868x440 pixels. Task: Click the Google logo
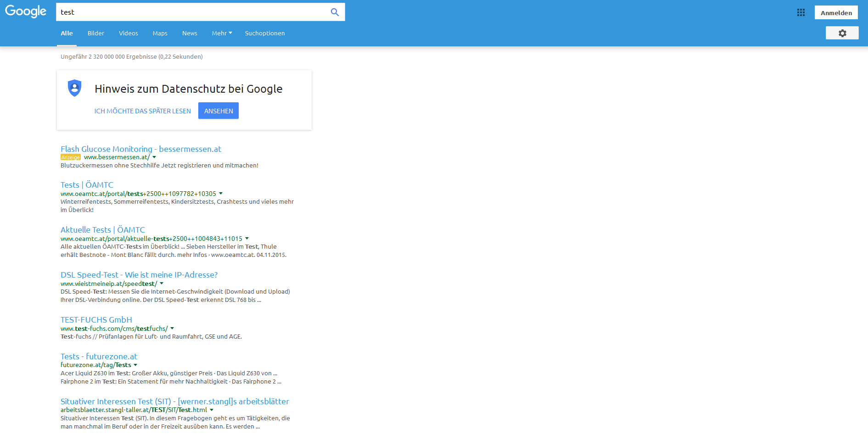25,12
